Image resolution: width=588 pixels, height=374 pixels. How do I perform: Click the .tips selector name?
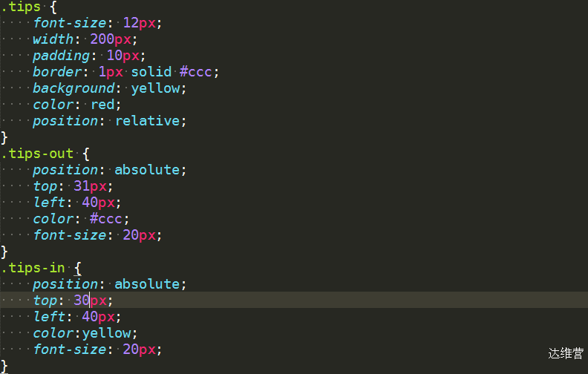click(x=21, y=7)
